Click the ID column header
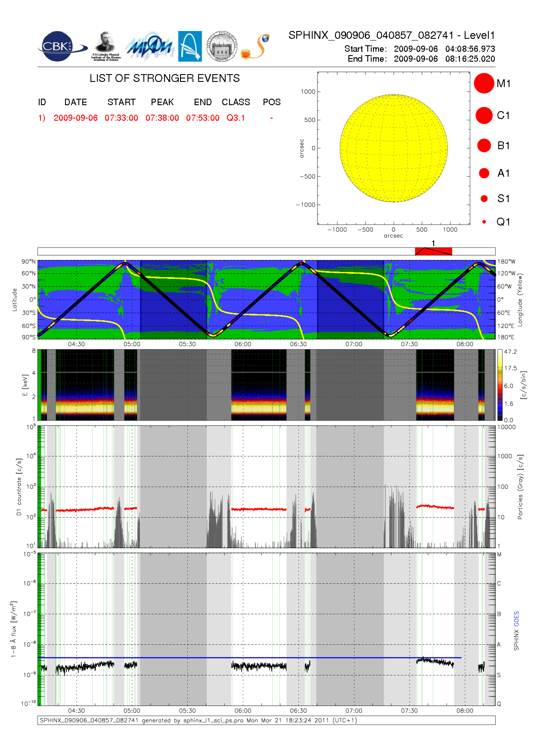Image resolution: width=534 pixels, height=756 pixels. (x=42, y=102)
